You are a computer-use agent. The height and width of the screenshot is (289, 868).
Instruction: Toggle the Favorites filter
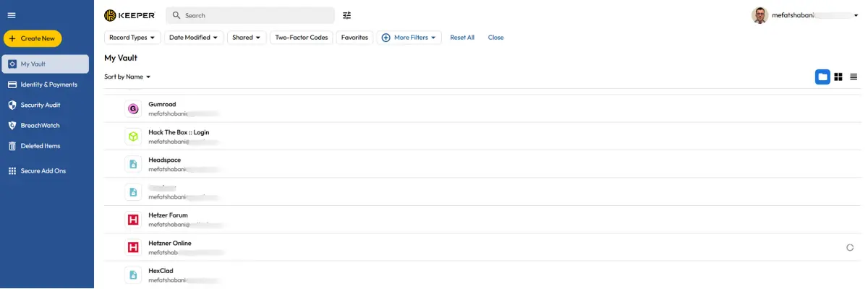pos(354,38)
